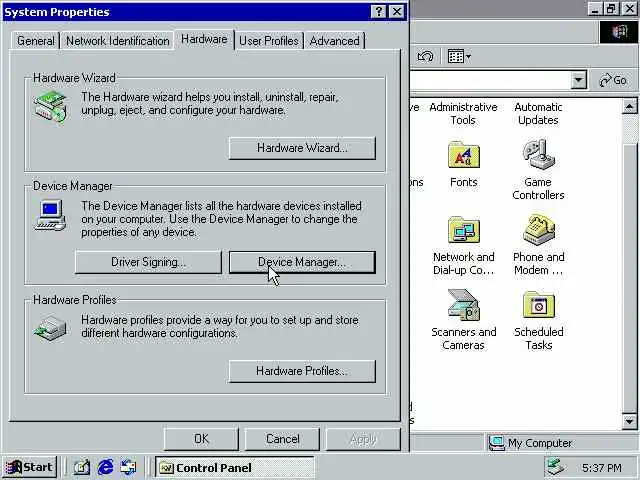The width and height of the screenshot is (640, 480).
Task: Click the Control Panel taskbar button
Action: click(x=235, y=467)
